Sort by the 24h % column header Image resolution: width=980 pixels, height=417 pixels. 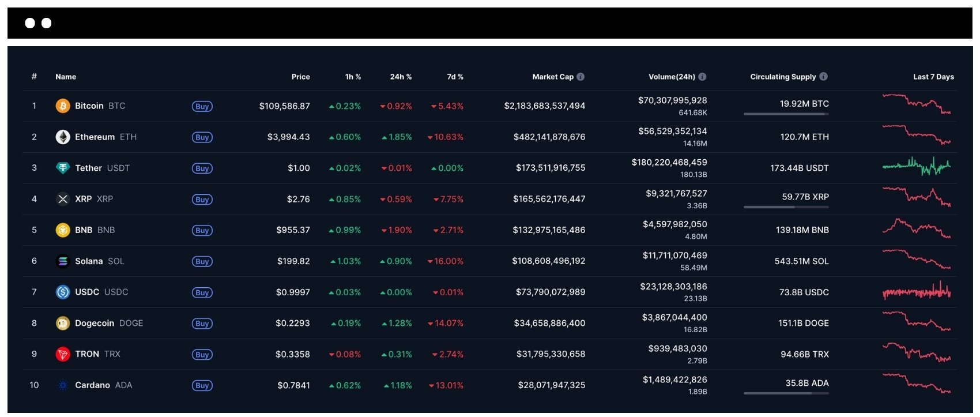[x=401, y=77]
